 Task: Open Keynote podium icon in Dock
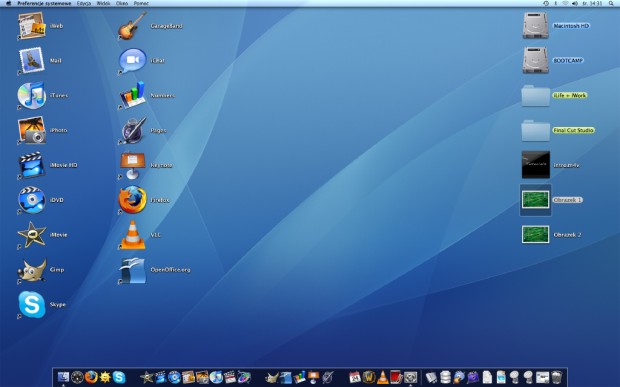[314, 377]
